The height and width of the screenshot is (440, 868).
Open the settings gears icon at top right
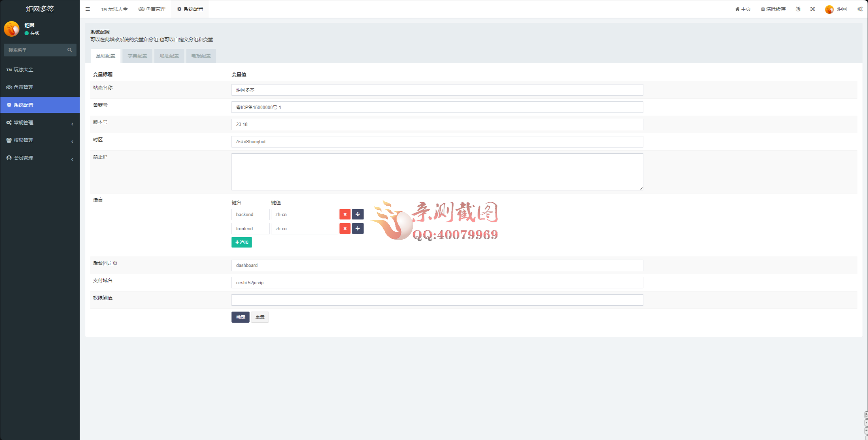859,9
